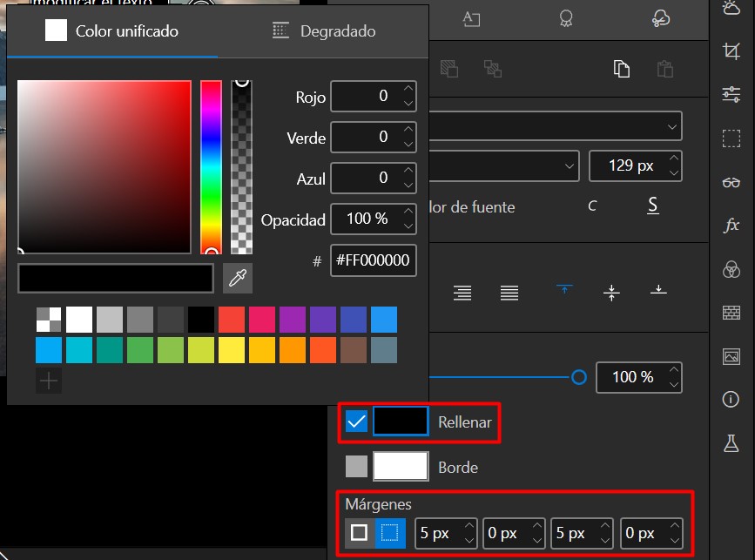Click the hatched layer arrange icon

448,69
